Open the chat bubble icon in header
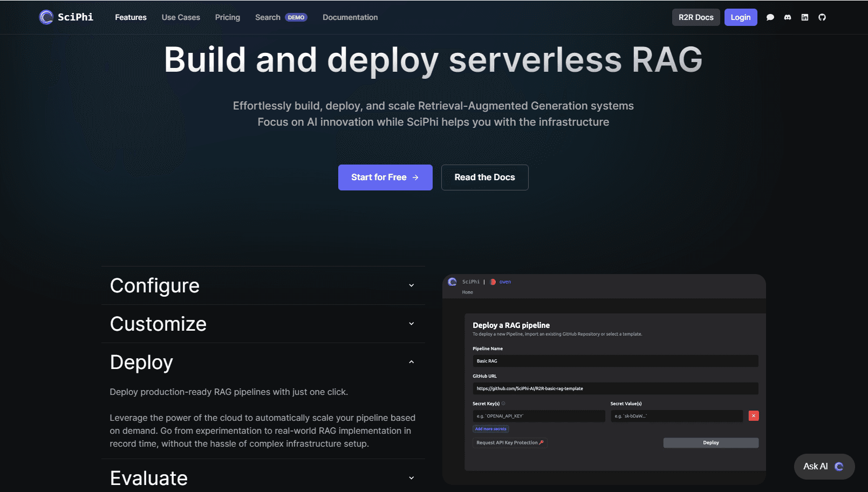The height and width of the screenshot is (492, 868). tap(770, 17)
